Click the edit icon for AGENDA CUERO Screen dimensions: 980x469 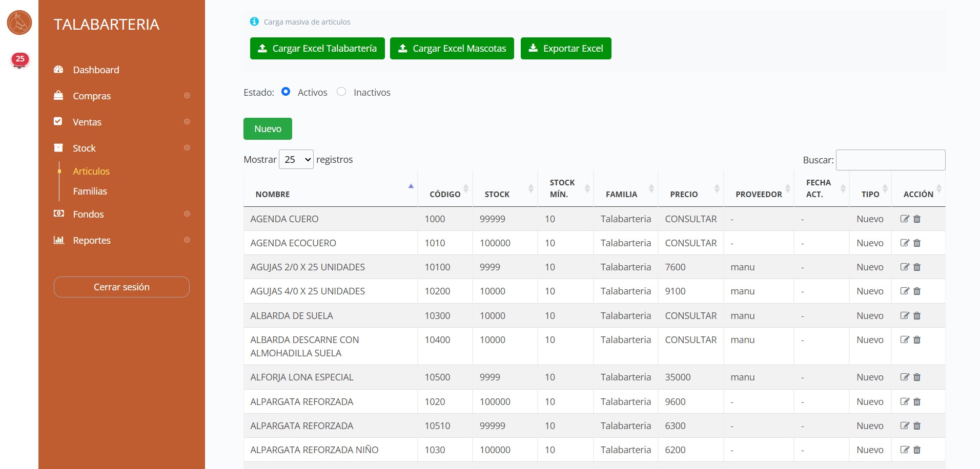[905, 219]
